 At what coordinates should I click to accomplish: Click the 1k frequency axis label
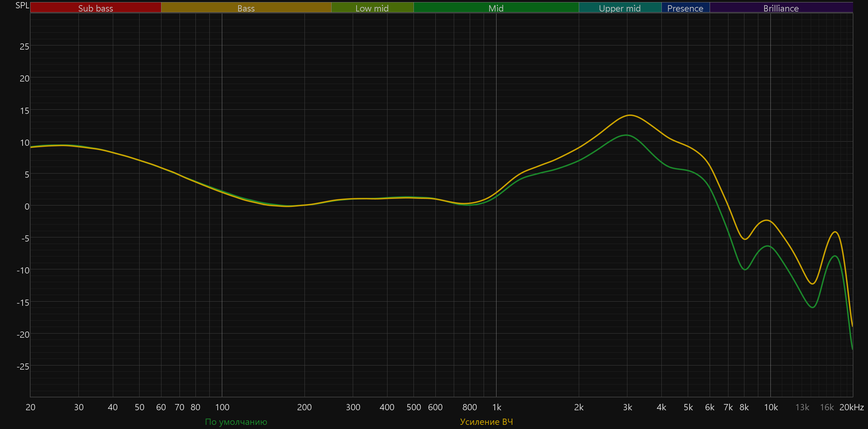(496, 407)
